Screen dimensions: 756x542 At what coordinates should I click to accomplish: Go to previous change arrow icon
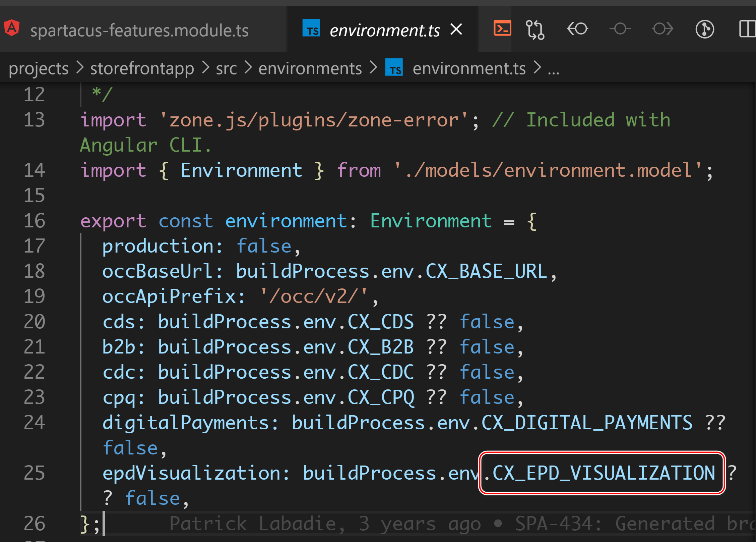(x=577, y=29)
